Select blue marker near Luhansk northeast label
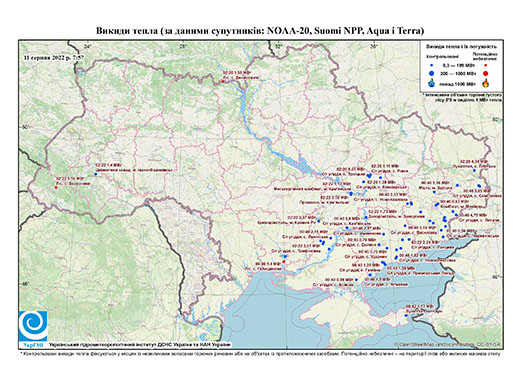 [x=474, y=170]
